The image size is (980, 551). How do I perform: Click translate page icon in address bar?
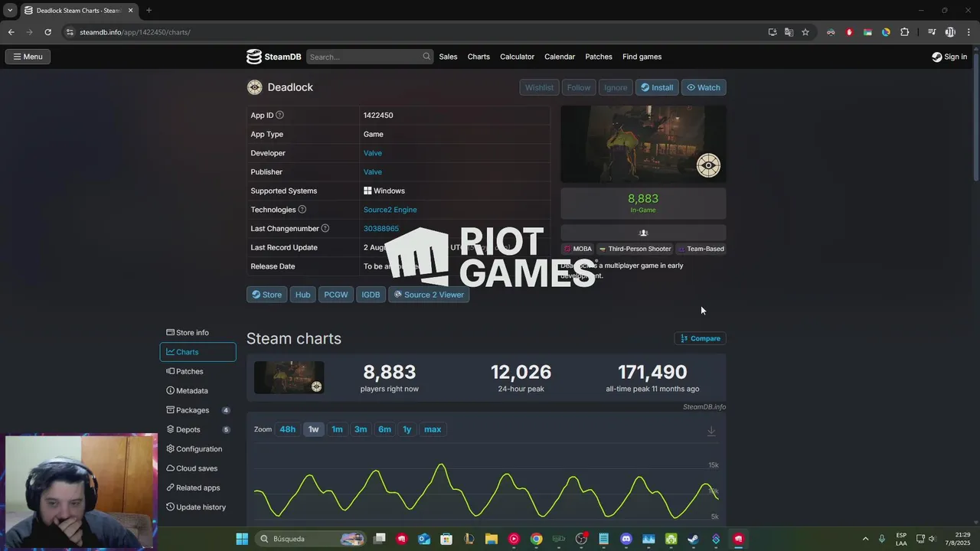pyautogui.click(x=789, y=32)
